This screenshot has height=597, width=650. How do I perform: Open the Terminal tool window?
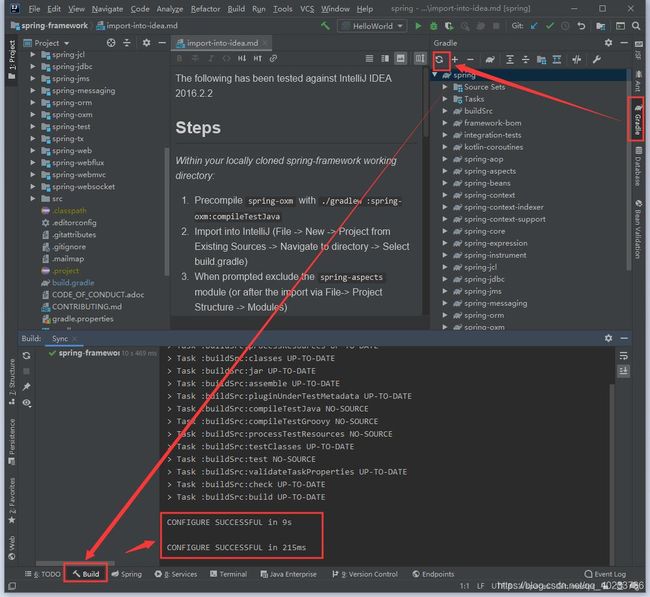coord(228,574)
